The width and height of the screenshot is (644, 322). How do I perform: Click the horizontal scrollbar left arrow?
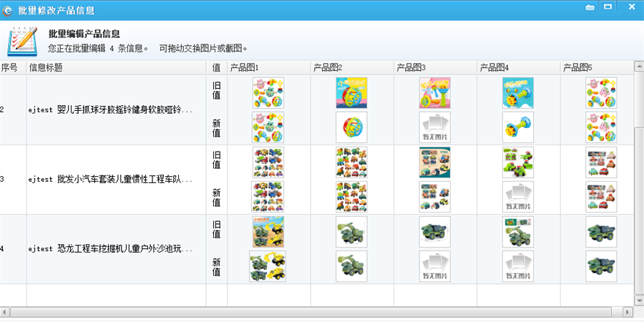[x=5, y=312]
